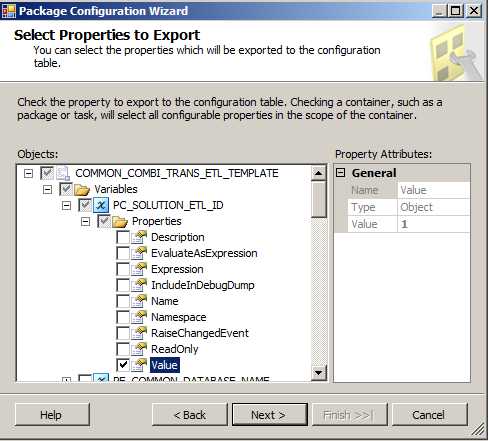Select the IncludeInDebugDump tree item
Screen dimensions: 488x441
coord(203,285)
